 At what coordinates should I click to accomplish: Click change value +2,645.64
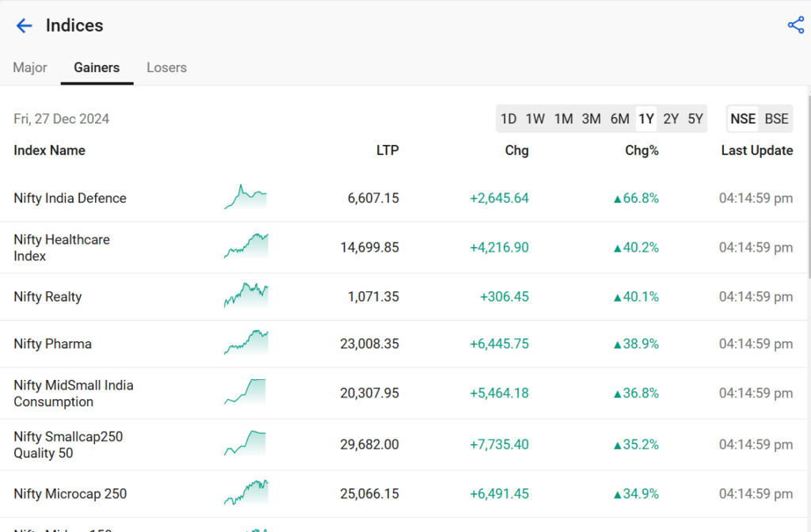click(x=499, y=198)
